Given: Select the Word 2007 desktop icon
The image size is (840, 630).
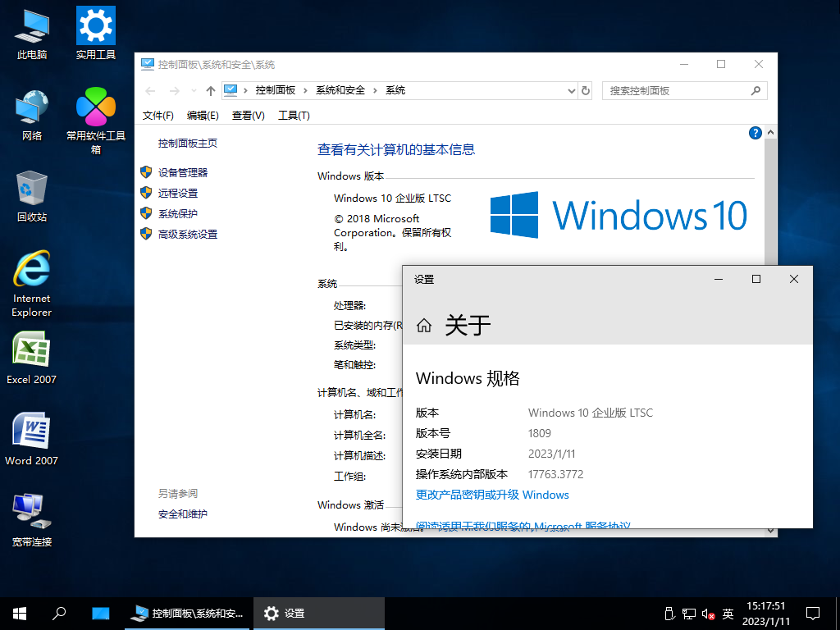Looking at the screenshot, I should point(32,440).
